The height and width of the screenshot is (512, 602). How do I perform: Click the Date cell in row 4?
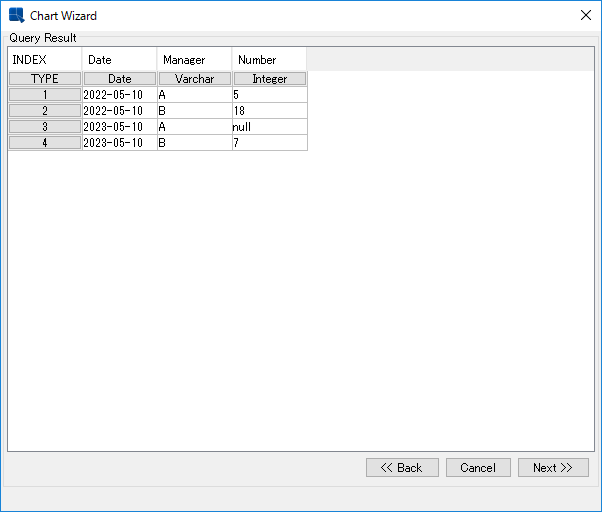click(119, 143)
